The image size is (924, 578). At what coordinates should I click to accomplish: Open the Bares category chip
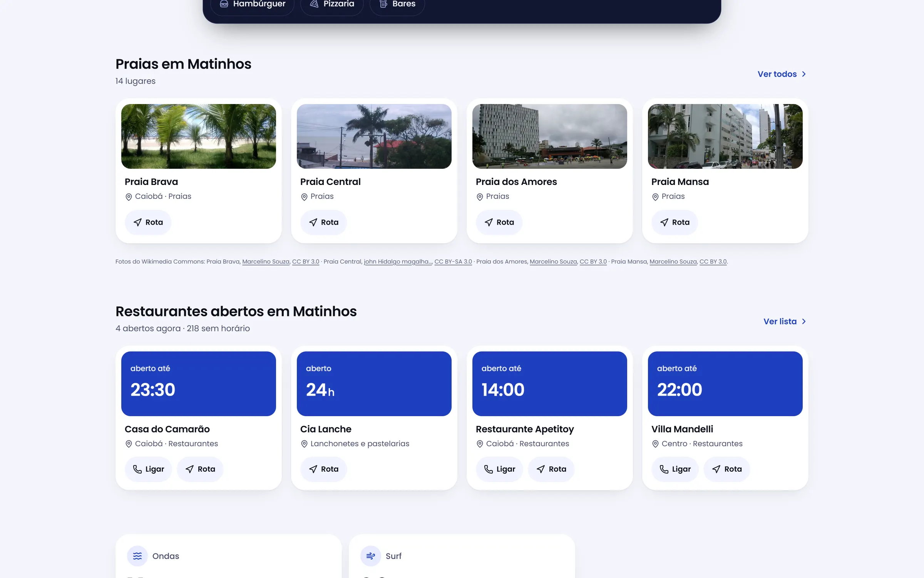coord(397,5)
